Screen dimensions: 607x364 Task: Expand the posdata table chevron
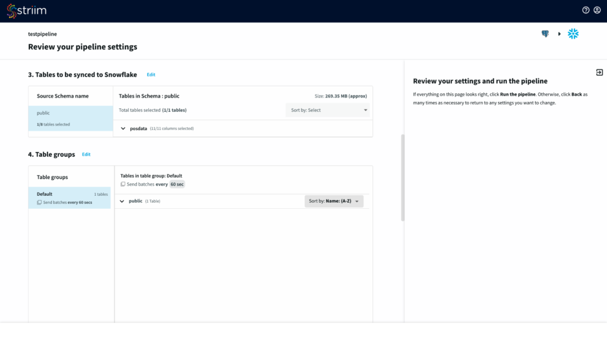[123, 129]
